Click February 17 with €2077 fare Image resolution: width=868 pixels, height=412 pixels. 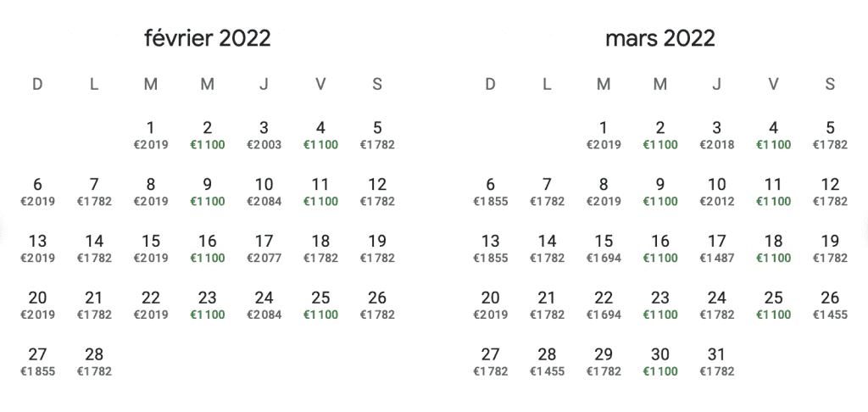(264, 248)
